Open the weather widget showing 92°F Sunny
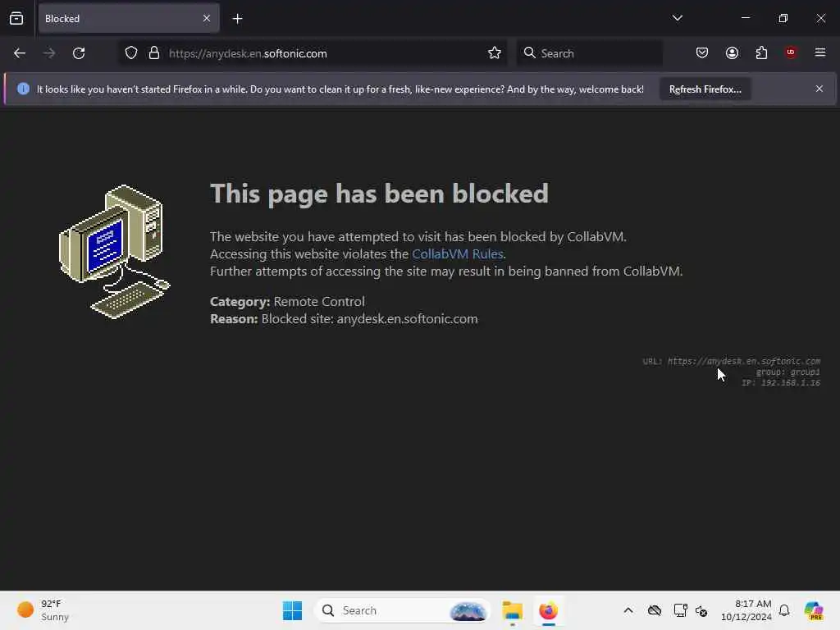The width and height of the screenshot is (840, 630). click(43, 610)
